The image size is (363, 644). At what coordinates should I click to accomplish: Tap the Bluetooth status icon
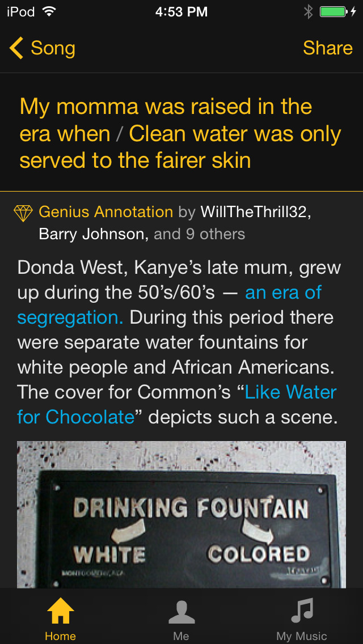[308, 12]
